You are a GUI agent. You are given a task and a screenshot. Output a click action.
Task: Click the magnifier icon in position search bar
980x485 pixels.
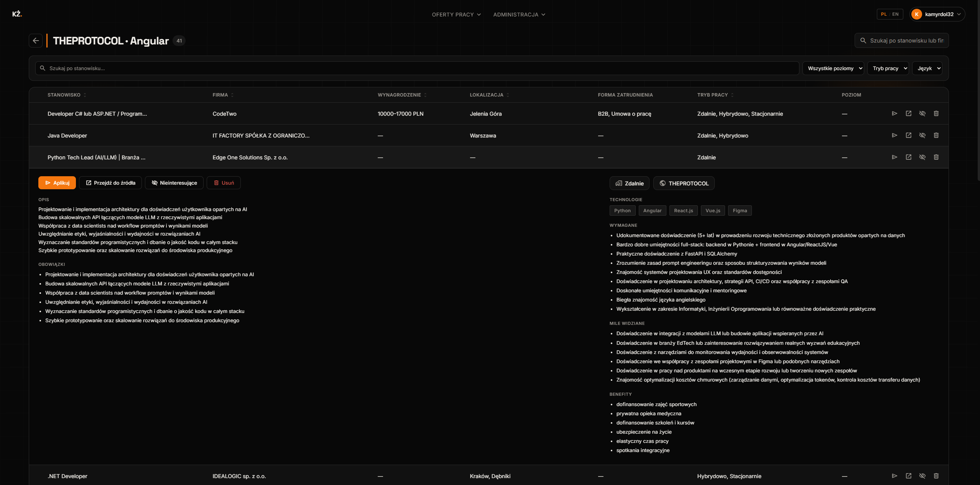tap(43, 68)
